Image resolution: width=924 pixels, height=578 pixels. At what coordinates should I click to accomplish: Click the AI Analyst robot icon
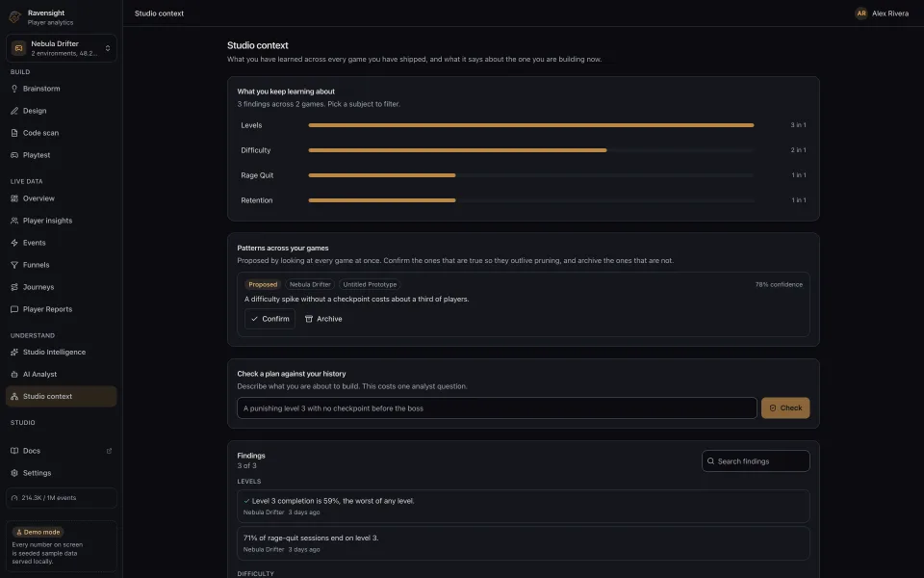coord(14,375)
